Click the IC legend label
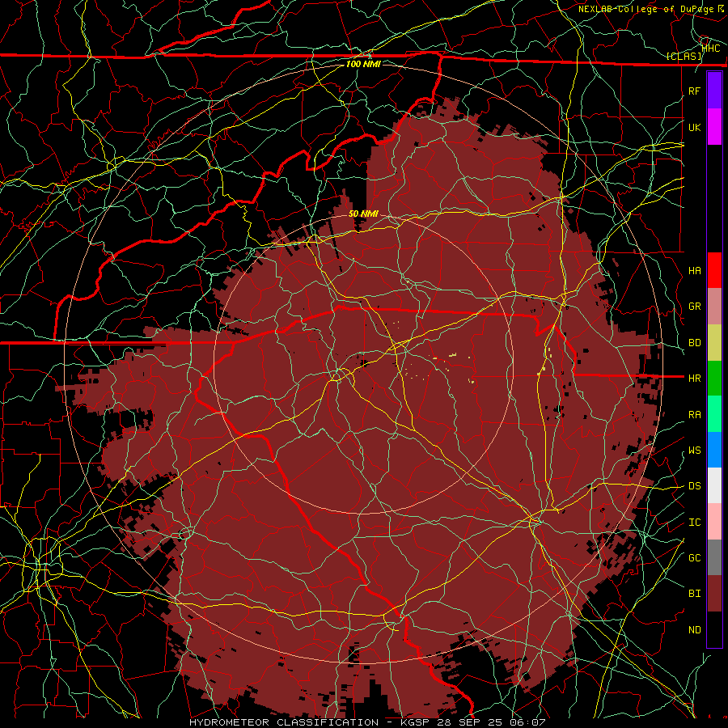Screen dimensions: 728x728 coord(694,523)
